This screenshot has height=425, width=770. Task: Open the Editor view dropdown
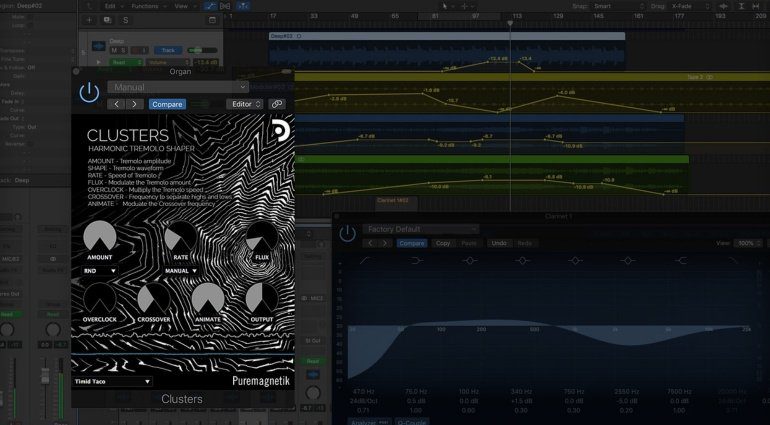245,104
